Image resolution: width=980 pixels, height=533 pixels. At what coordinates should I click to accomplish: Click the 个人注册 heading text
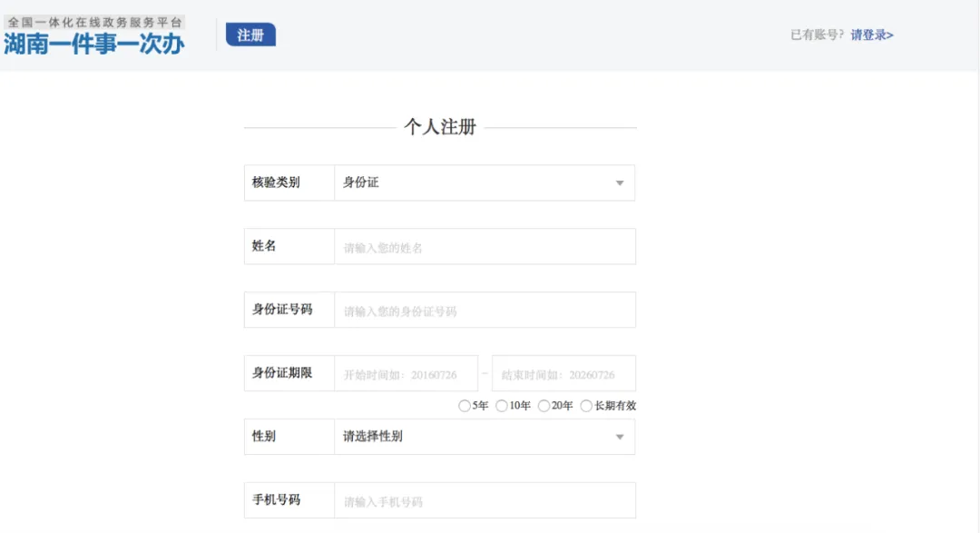[440, 127]
